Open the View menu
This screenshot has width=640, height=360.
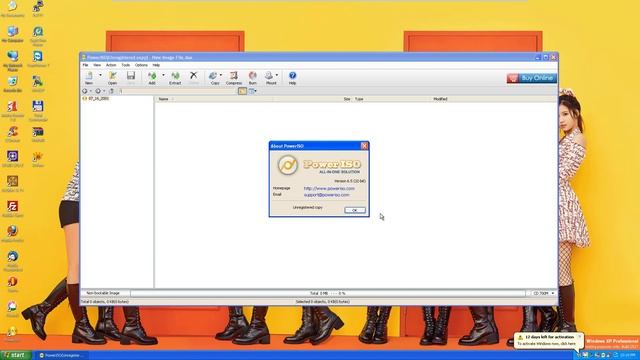(x=97, y=65)
